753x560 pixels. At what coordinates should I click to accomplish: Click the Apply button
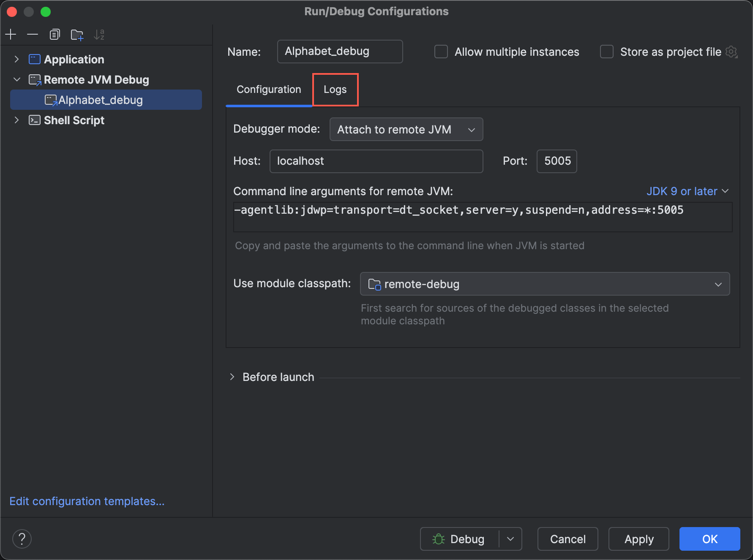click(x=638, y=539)
